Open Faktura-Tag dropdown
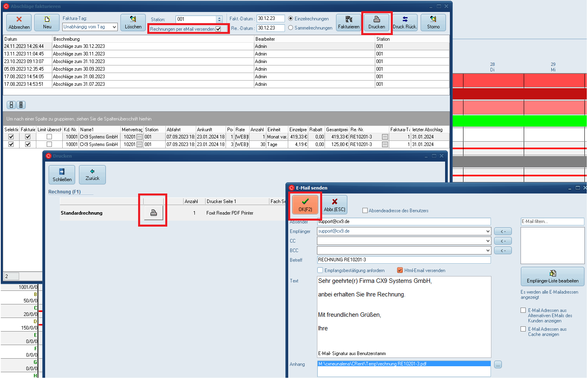 (x=114, y=27)
